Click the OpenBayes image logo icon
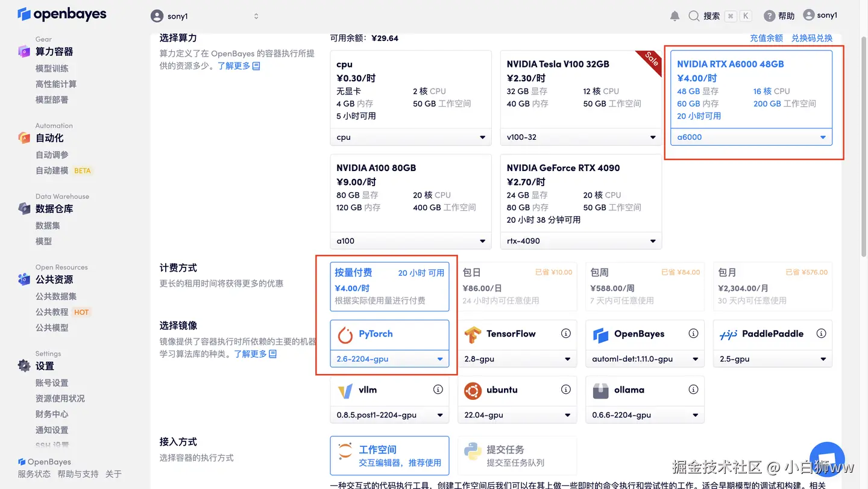Viewport: 868px width, 489px height. 600,334
